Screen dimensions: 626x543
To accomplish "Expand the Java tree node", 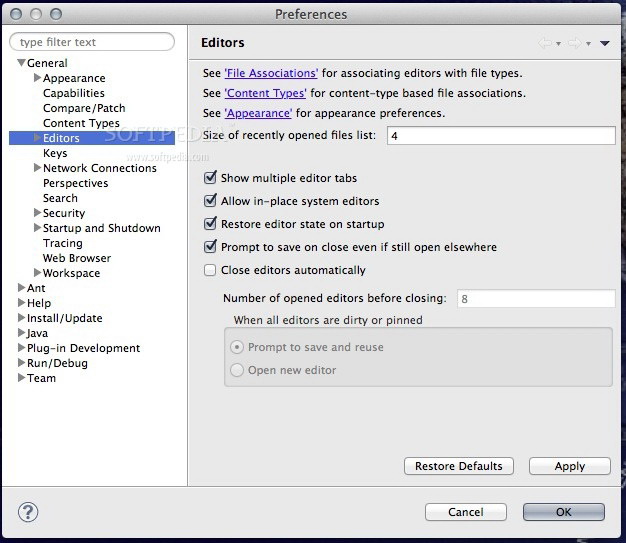I will (22, 333).
